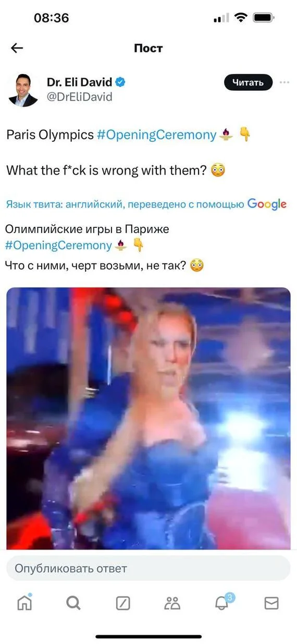Tap the @DrEliDavid handle
Viewport: 297px width, 644px height.
click(80, 97)
